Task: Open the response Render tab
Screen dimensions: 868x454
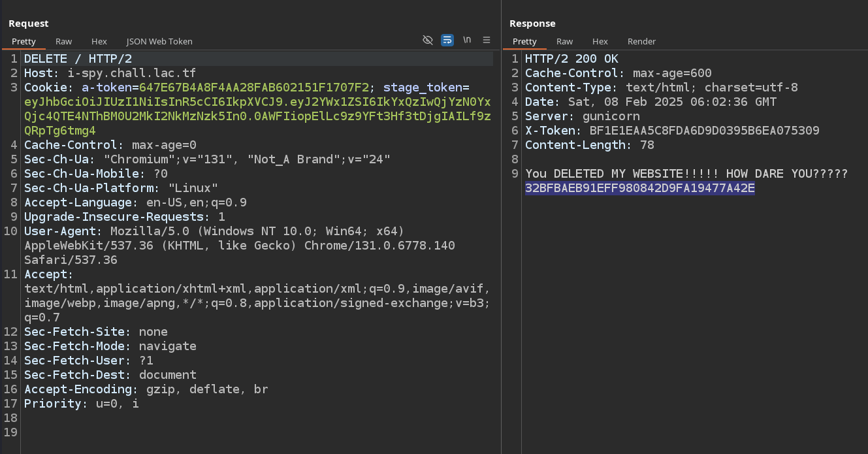Action: tap(641, 41)
